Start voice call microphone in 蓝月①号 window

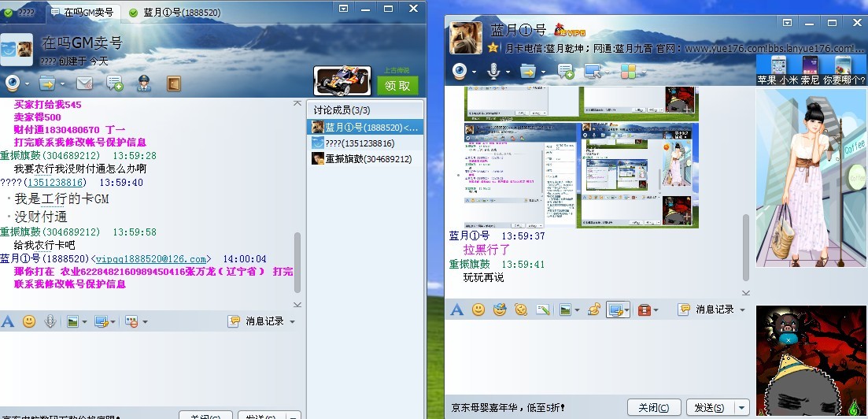pos(493,71)
